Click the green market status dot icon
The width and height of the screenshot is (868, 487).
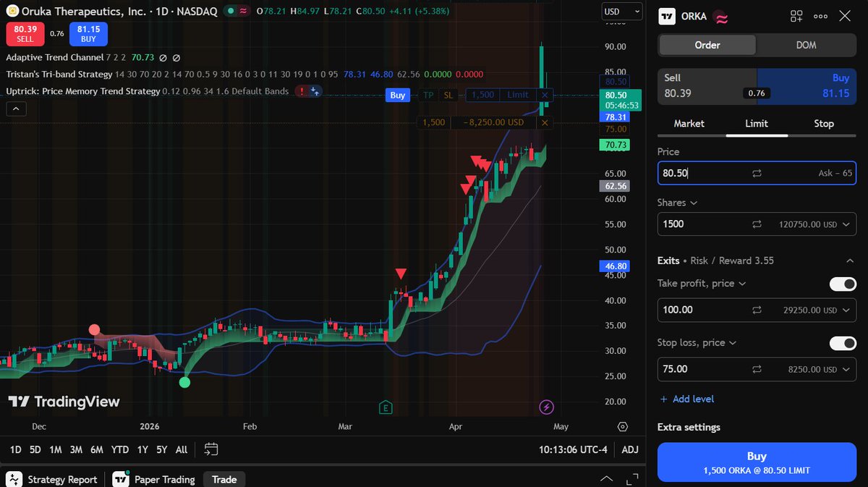coord(229,11)
